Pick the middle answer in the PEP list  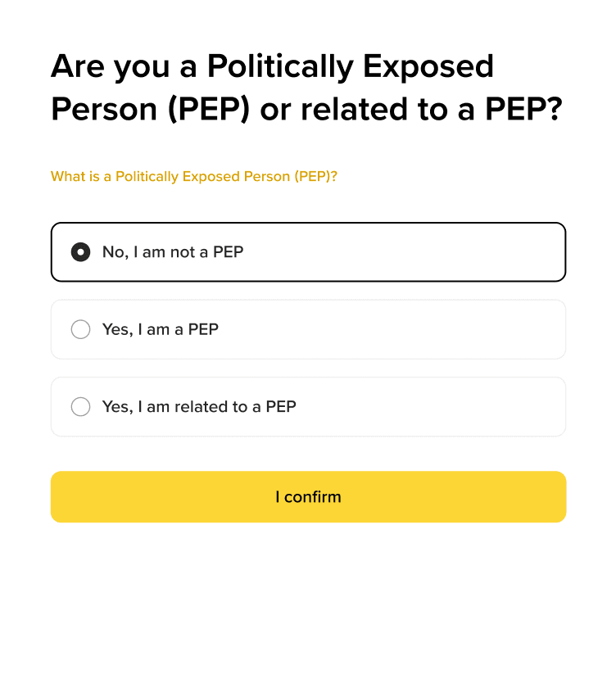pyautogui.click(x=308, y=329)
